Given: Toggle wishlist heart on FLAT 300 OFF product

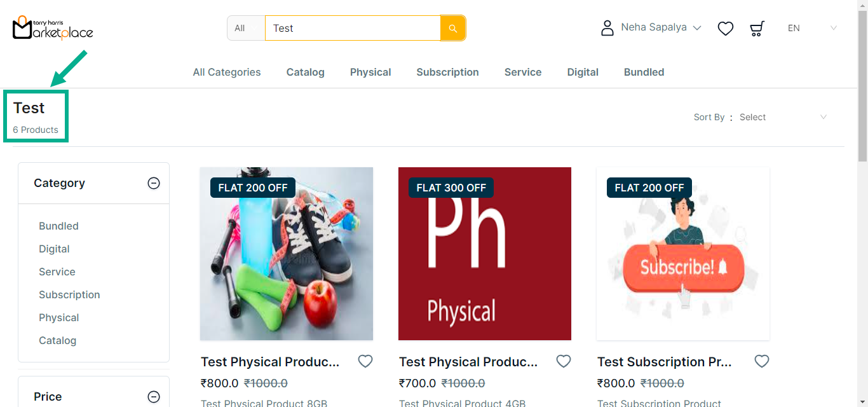Looking at the screenshot, I should (564, 361).
